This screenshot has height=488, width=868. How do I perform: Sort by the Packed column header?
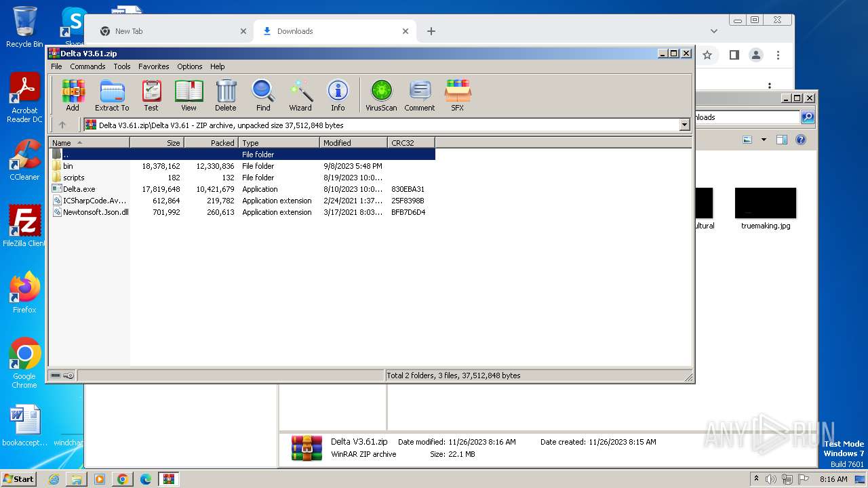211,143
